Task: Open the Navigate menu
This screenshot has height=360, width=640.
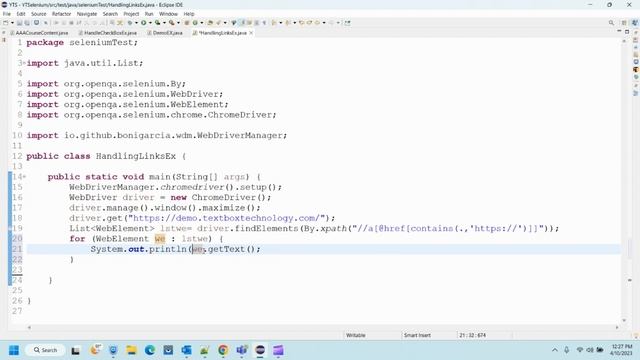Action: pyautogui.click(x=87, y=14)
